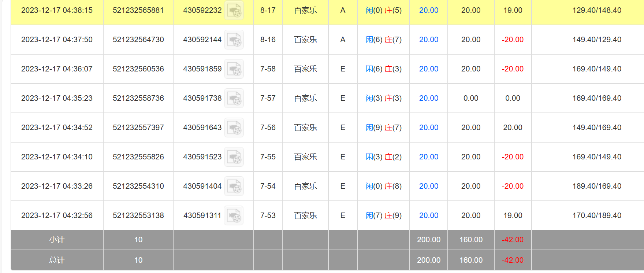The width and height of the screenshot is (644, 273).
Task: Click round number 7-53
Action: (x=268, y=215)
